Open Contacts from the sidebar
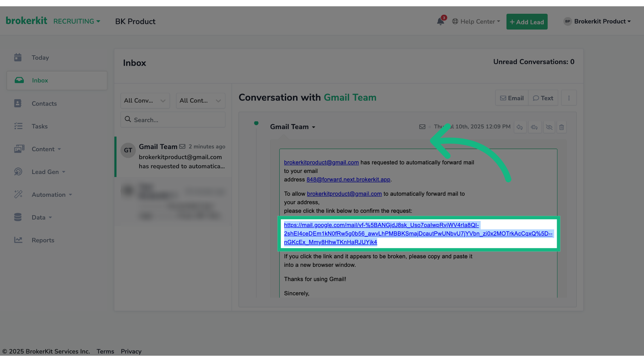The image size is (644, 362). click(57, 104)
